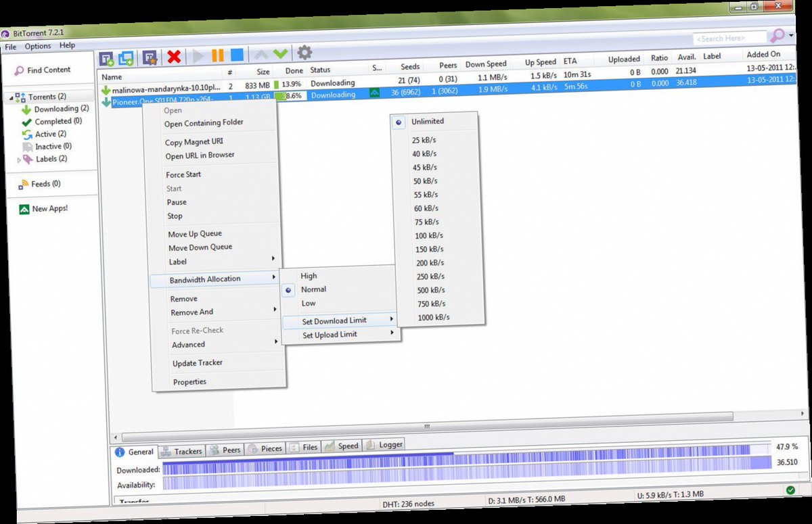Open the search engine dropdown arrow
This screenshot has width=812, height=524.
[x=791, y=35]
